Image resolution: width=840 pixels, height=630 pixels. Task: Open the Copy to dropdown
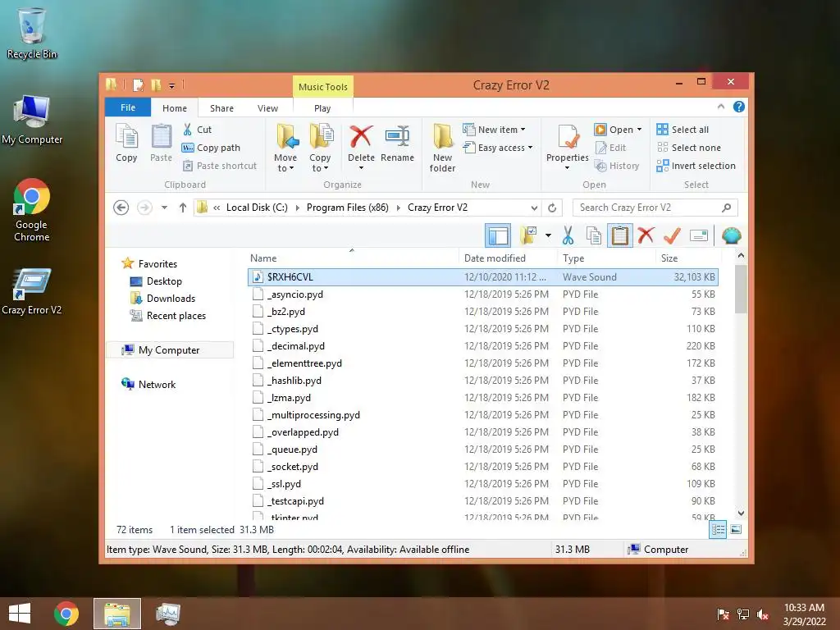point(320,148)
